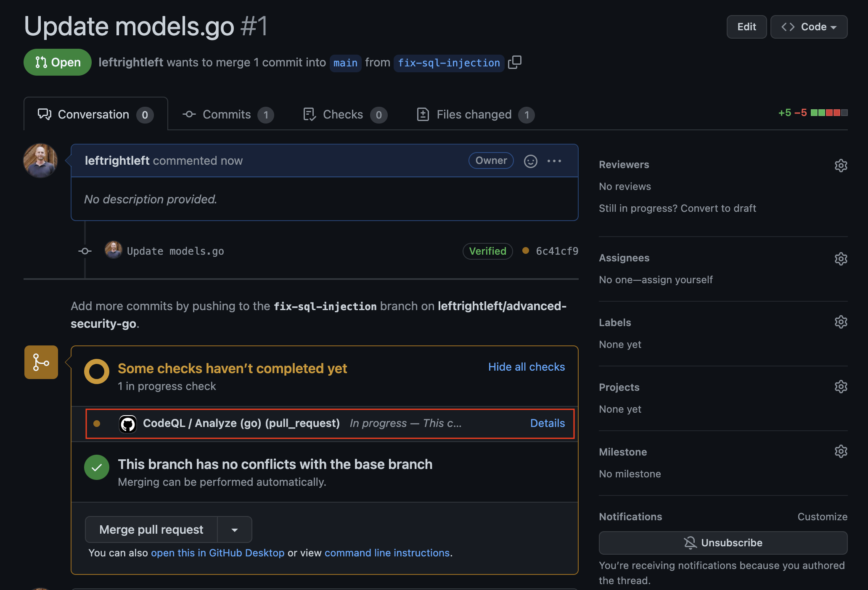Screen dimensions: 868x590
Task: Open the Labels gear settings
Action: point(840,322)
